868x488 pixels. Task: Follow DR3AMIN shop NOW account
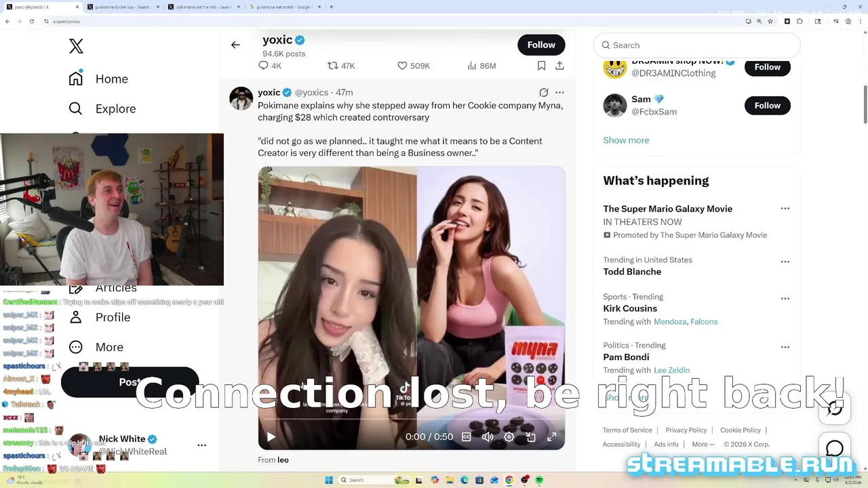(x=768, y=67)
